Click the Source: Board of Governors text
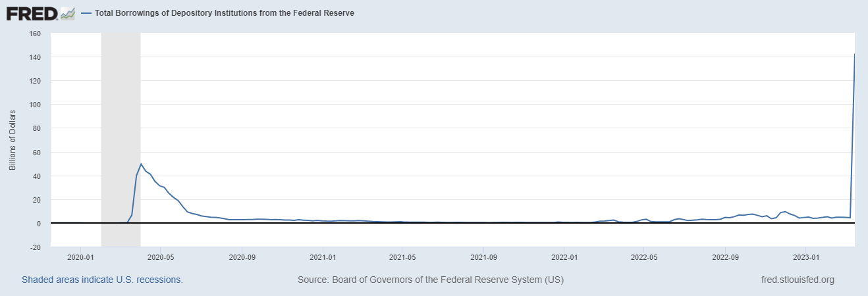 pyautogui.click(x=431, y=280)
